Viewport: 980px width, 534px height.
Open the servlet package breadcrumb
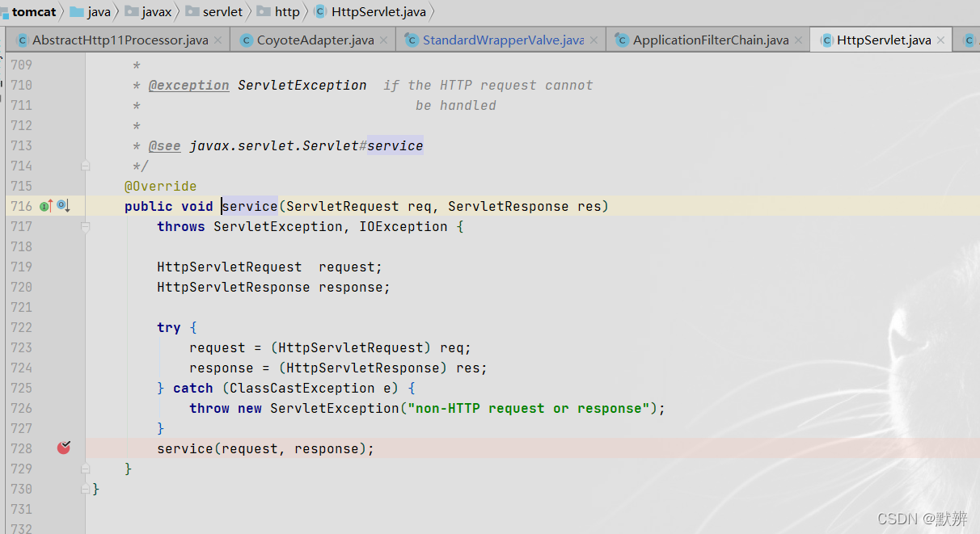click(223, 11)
